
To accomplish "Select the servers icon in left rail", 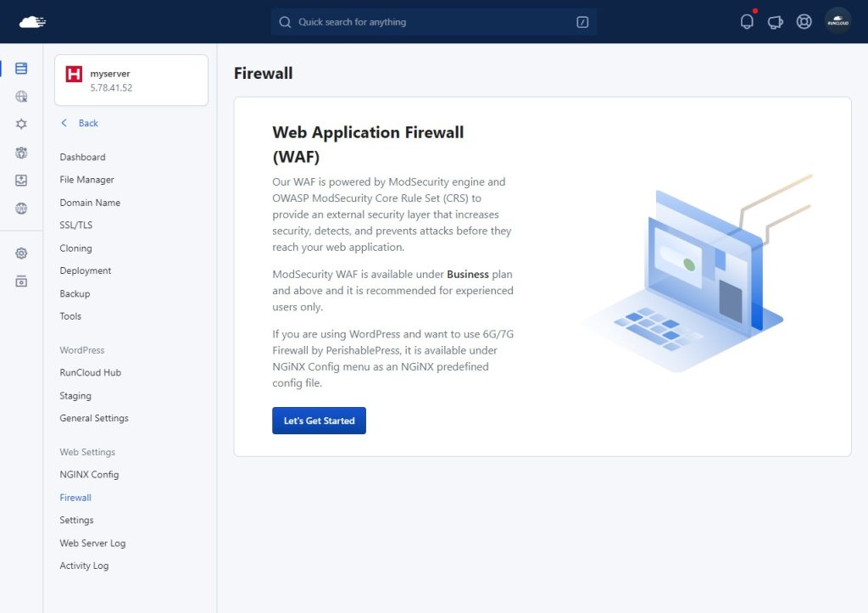I will point(21,68).
